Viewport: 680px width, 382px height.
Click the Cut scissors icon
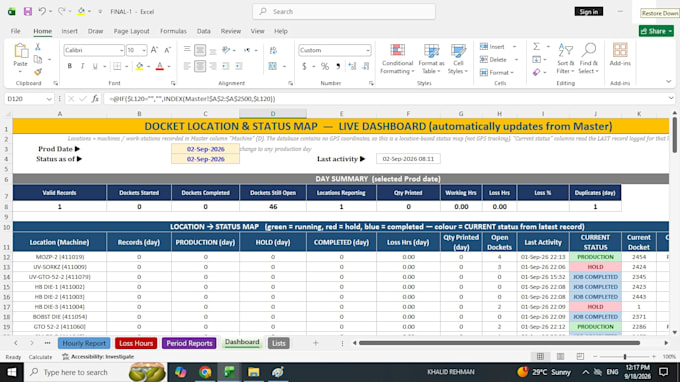click(x=38, y=47)
